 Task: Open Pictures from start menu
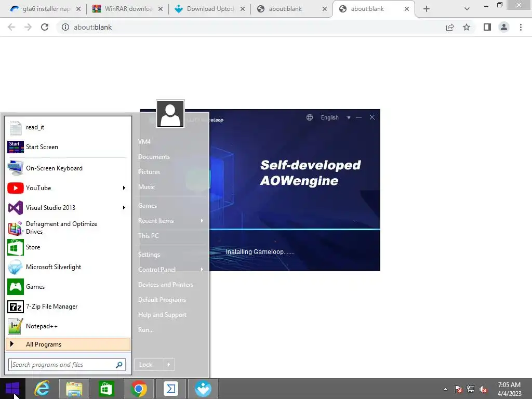pyautogui.click(x=149, y=171)
